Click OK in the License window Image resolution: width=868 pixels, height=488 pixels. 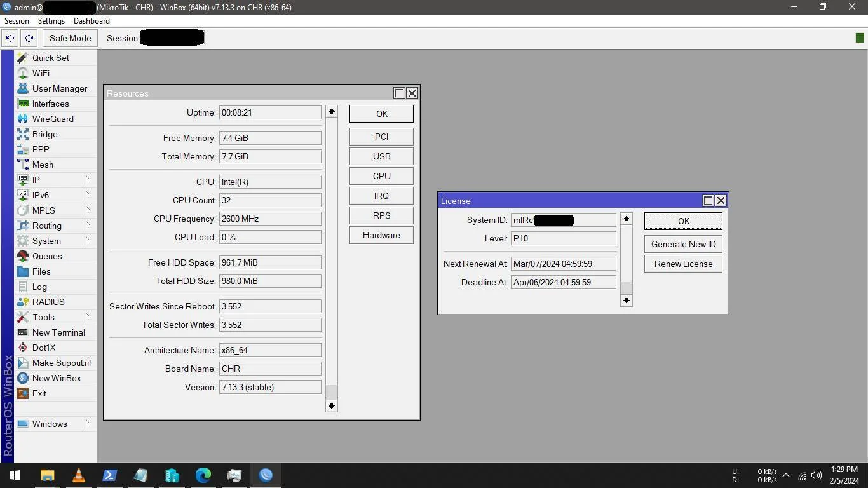pyautogui.click(x=683, y=221)
